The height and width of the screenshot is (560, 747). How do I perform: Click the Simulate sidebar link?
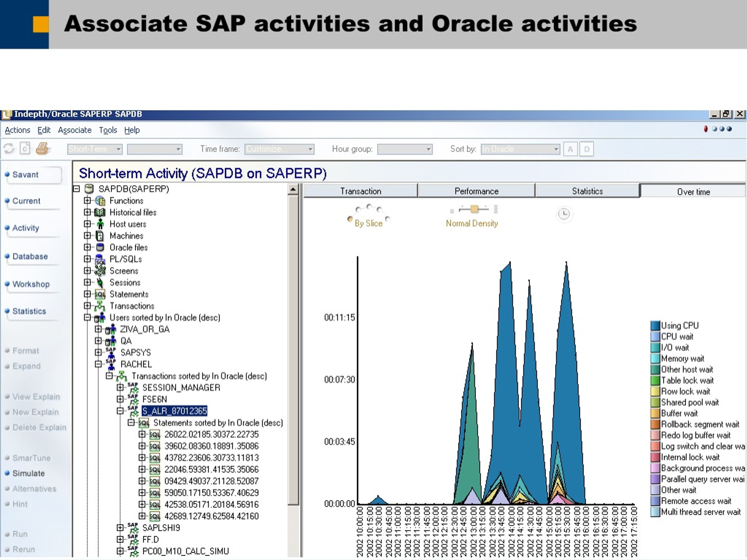(x=28, y=473)
